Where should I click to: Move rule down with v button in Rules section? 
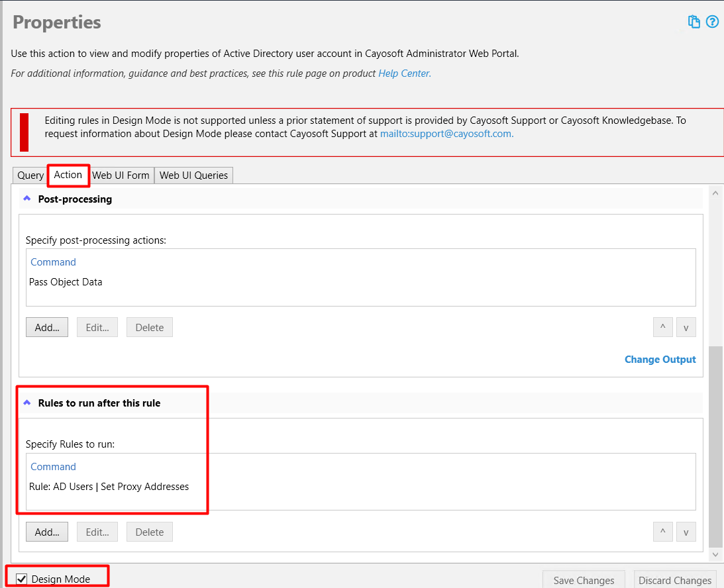[x=686, y=532]
